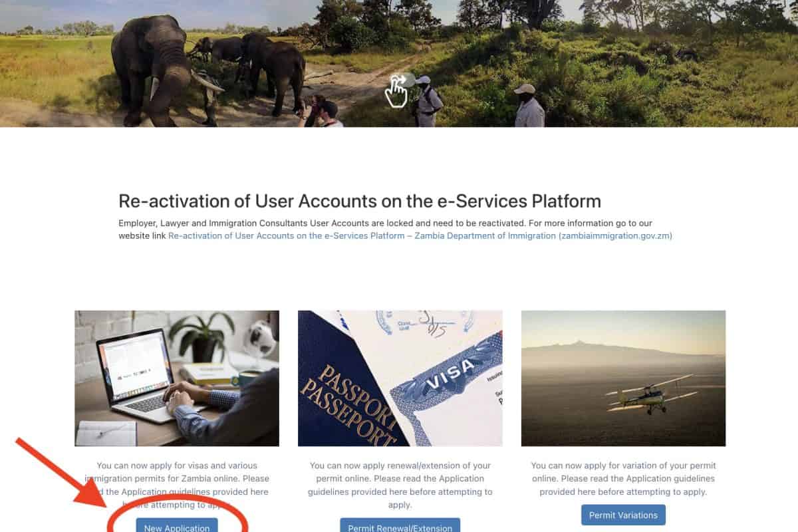The width and height of the screenshot is (798, 532).
Task: Click the passport and visa photo
Action: pyautogui.click(x=400, y=378)
